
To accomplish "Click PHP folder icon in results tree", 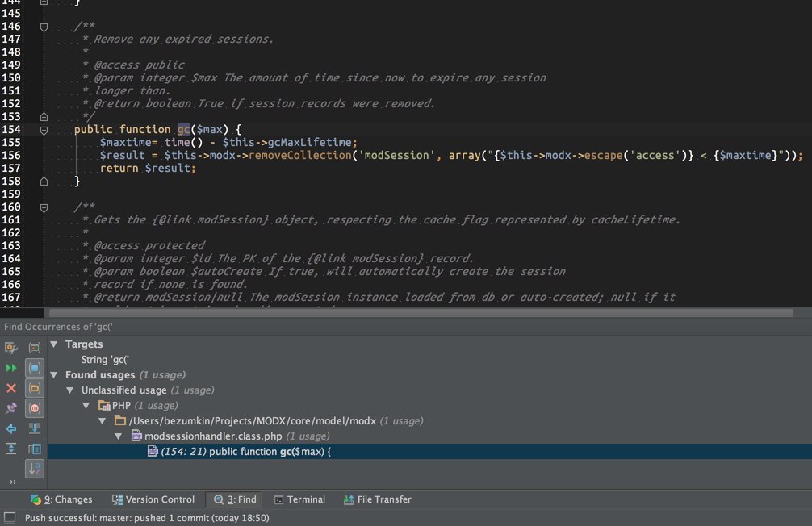I will [105, 405].
